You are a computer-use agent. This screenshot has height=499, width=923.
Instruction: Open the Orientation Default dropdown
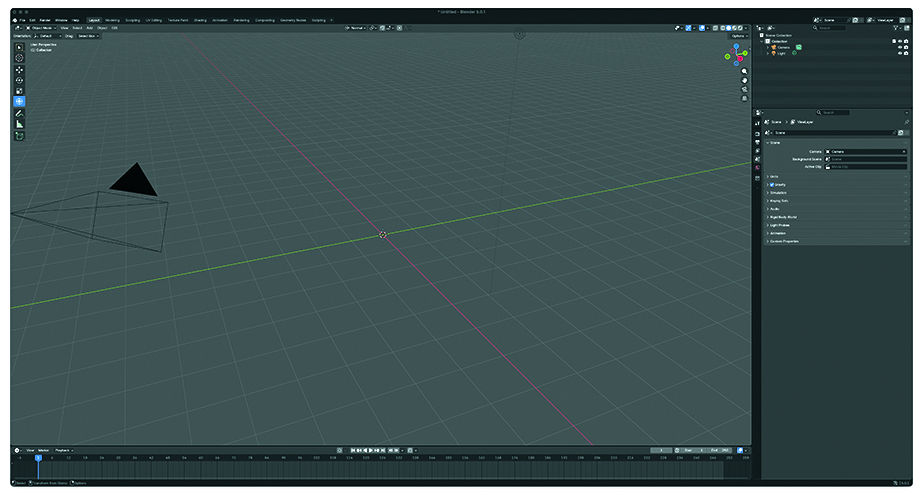click(x=47, y=36)
